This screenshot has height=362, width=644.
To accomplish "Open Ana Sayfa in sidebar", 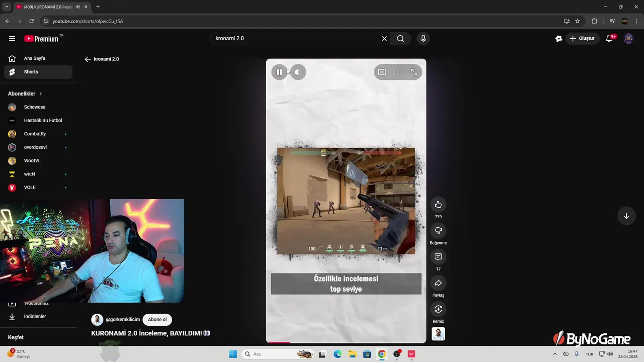I will pos(38,58).
